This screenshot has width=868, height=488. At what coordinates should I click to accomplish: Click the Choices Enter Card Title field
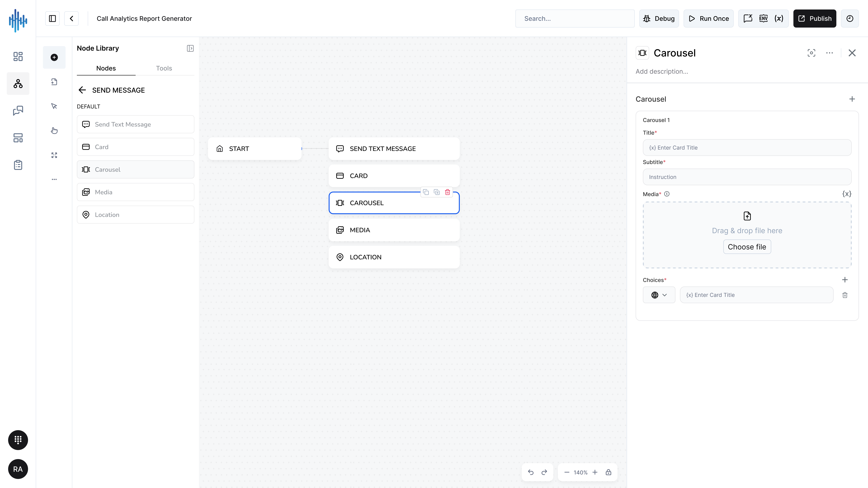756,295
